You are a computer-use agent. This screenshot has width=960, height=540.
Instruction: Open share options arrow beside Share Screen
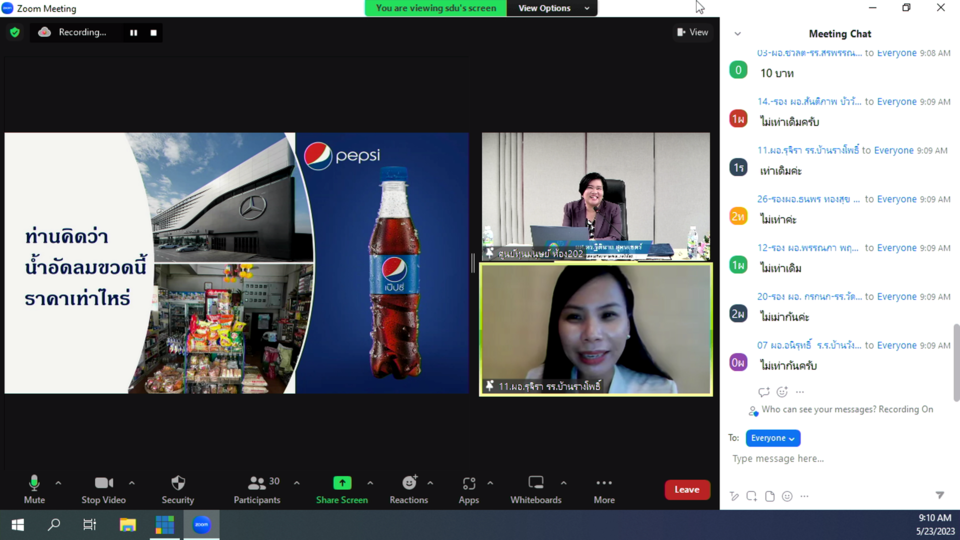point(370,483)
